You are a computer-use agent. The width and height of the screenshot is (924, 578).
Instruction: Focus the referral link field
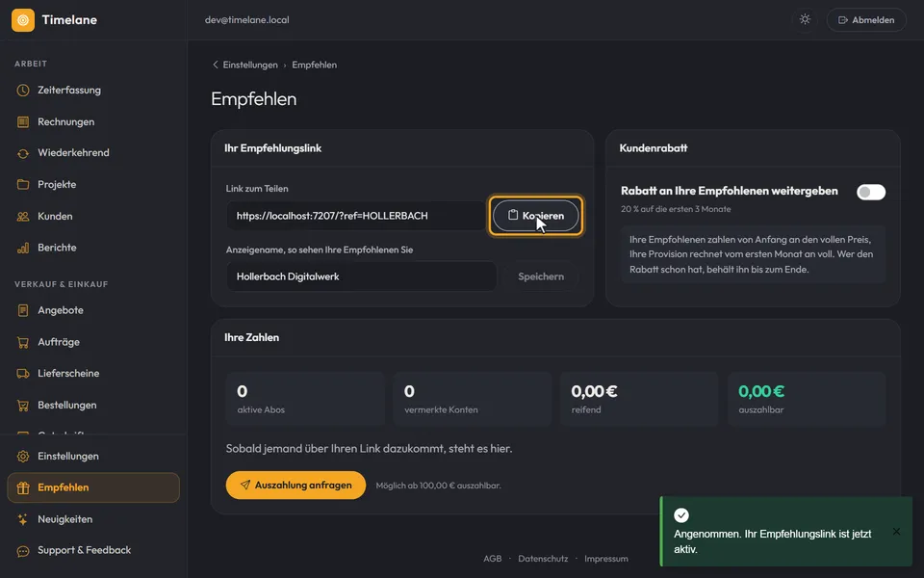356,216
